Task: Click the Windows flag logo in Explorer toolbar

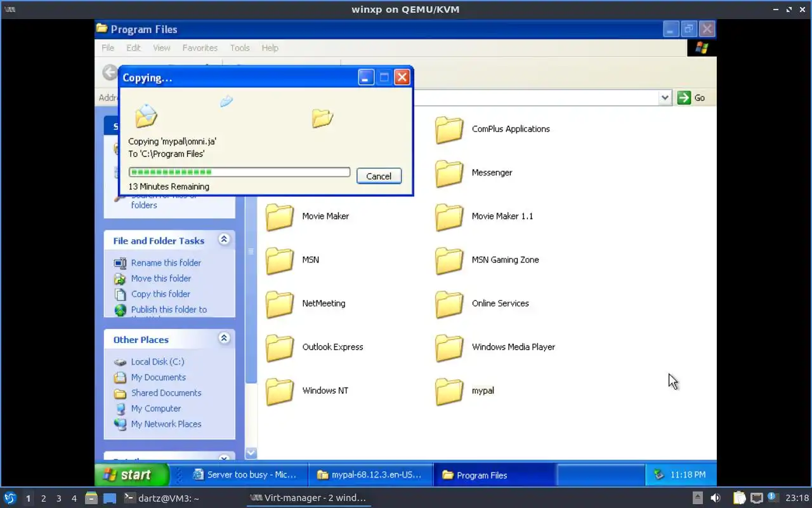Action: pyautogui.click(x=702, y=48)
